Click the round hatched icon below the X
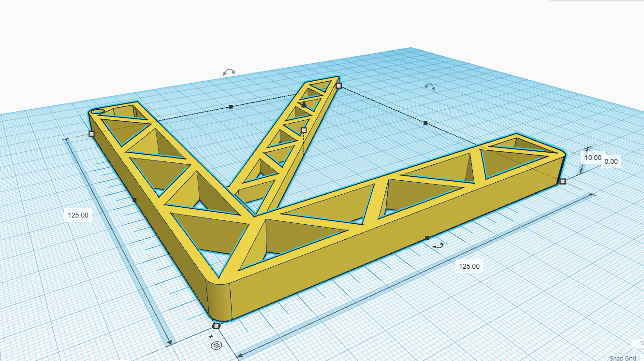The height and width of the screenshot is (361, 644). [x=216, y=345]
